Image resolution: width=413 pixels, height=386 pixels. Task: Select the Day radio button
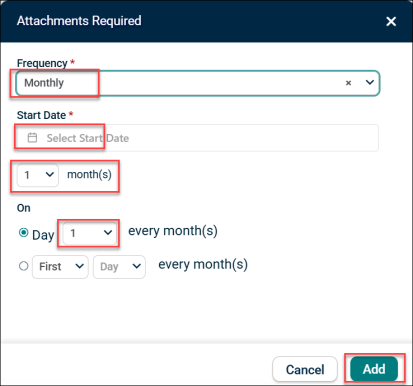23,232
